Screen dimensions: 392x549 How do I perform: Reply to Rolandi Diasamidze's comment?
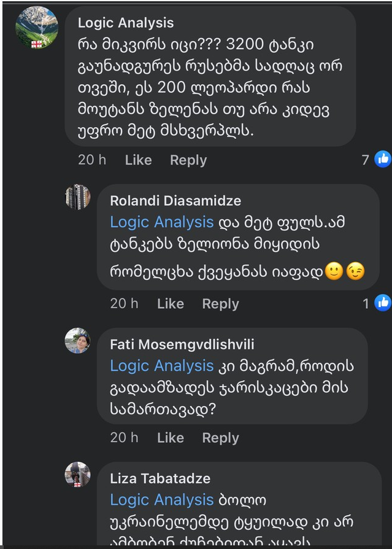pos(220,303)
